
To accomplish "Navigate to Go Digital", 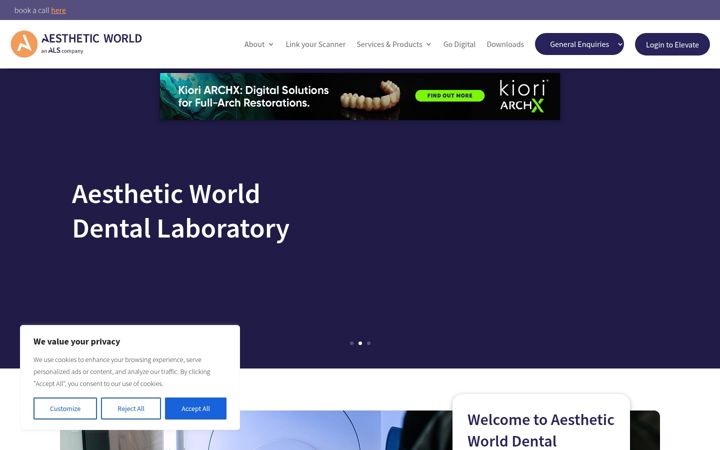I will [x=459, y=45].
